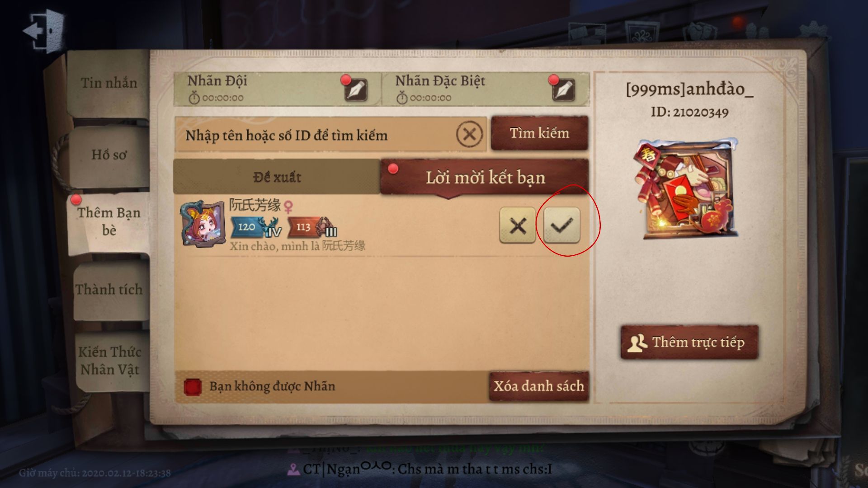
Task: Tap the exit door back icon
Action: [x=44, y=31]
